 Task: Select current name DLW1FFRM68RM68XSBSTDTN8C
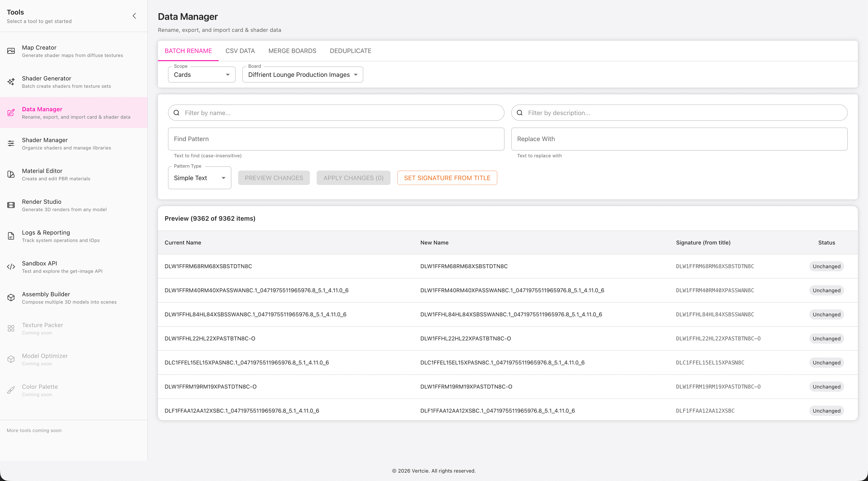pos(208,266)
